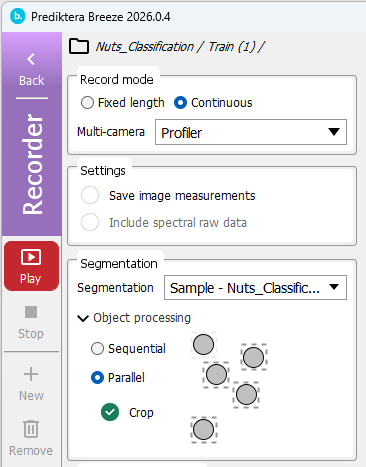Click the Recorder sidebar title

coord(32,164)
